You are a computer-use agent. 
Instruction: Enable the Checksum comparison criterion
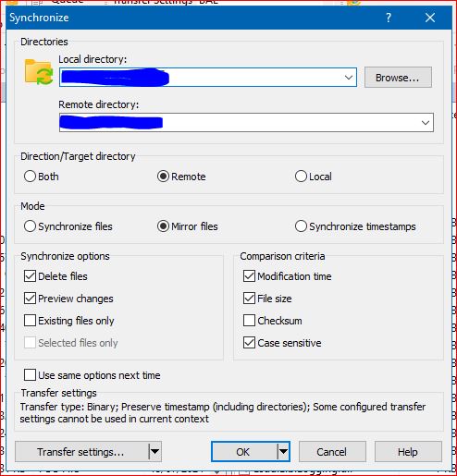[x=249, y=321]
